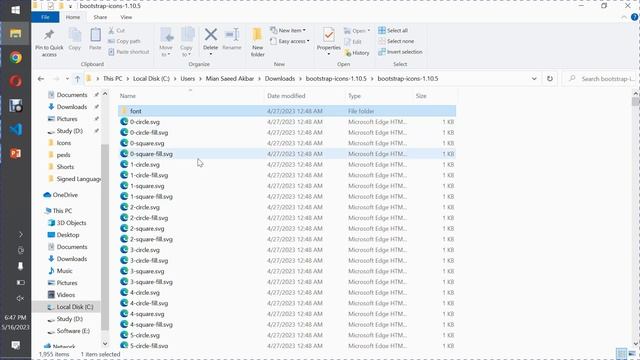Click Select all in ribbon
Image resolution: width=640 pixels, height=360 pixels.
[393, 31]
